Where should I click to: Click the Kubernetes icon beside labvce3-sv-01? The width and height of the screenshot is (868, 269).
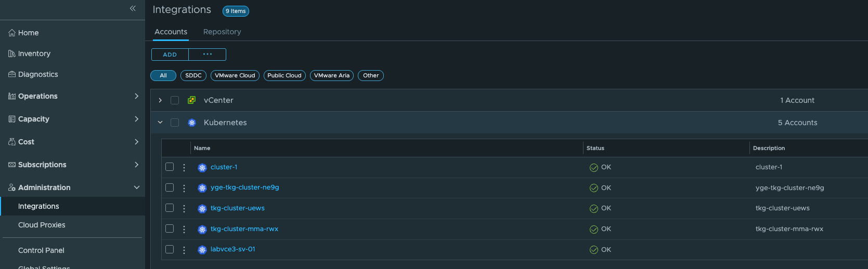[202, 250]
